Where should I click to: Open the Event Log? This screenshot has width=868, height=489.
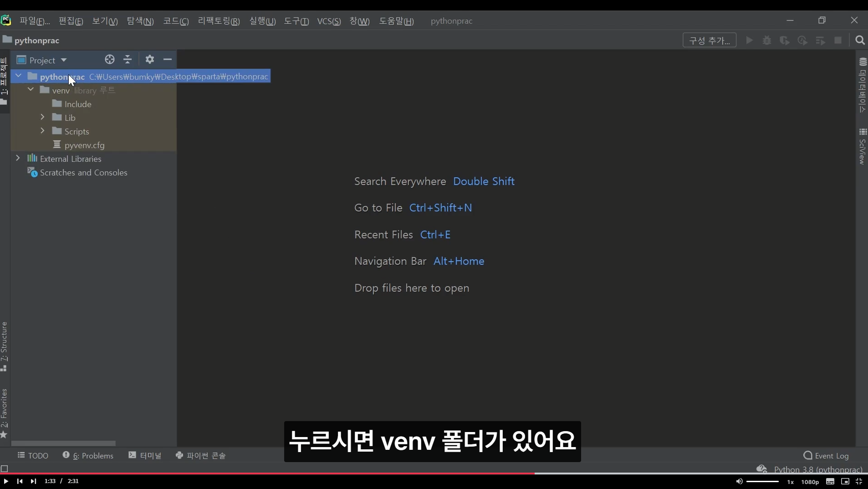click(826, 455)
